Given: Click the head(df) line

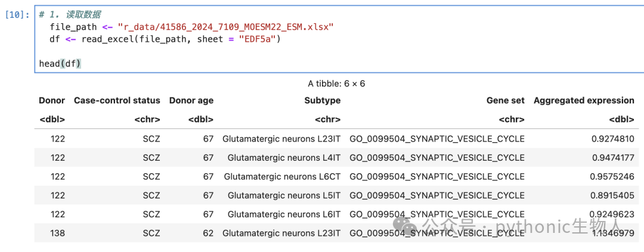Looking at the screenshot, I should 60,64.
